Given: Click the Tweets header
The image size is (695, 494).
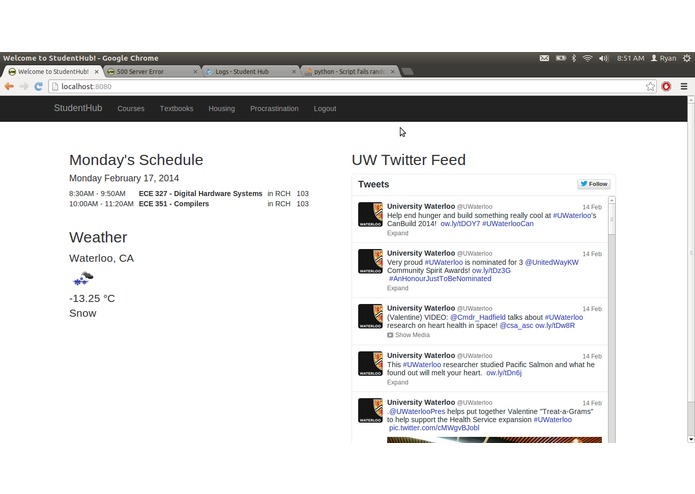Looking at the screenshot, I should point(374,184).
